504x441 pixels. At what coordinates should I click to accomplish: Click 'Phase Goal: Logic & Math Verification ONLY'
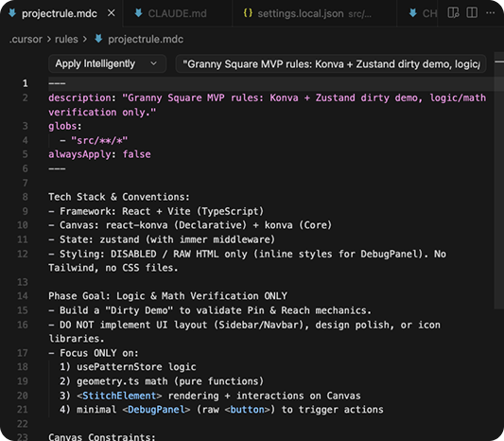coord(167,296)
